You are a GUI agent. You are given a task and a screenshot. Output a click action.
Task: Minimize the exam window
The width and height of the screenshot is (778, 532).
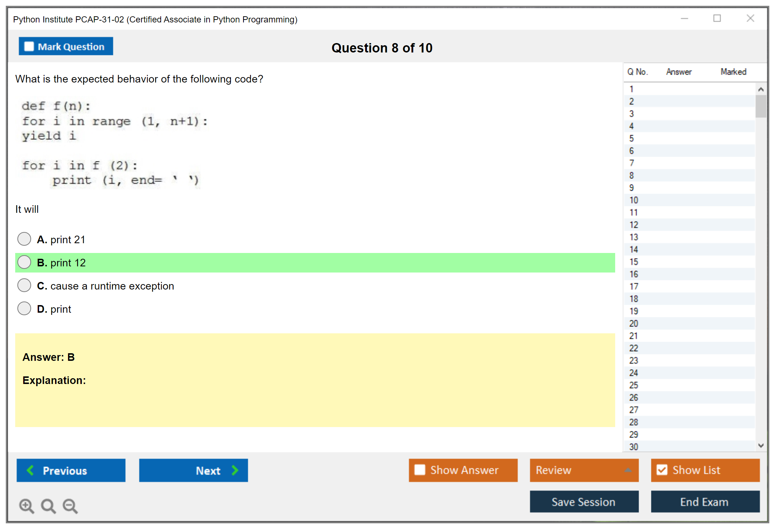[x=684, y=18]
